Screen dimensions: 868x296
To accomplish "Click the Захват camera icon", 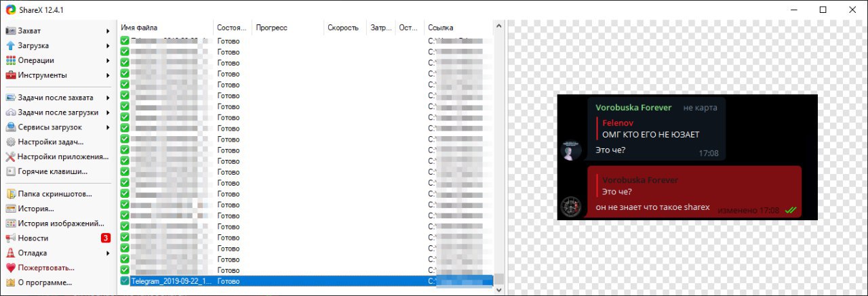I will [x=11, y=31].
